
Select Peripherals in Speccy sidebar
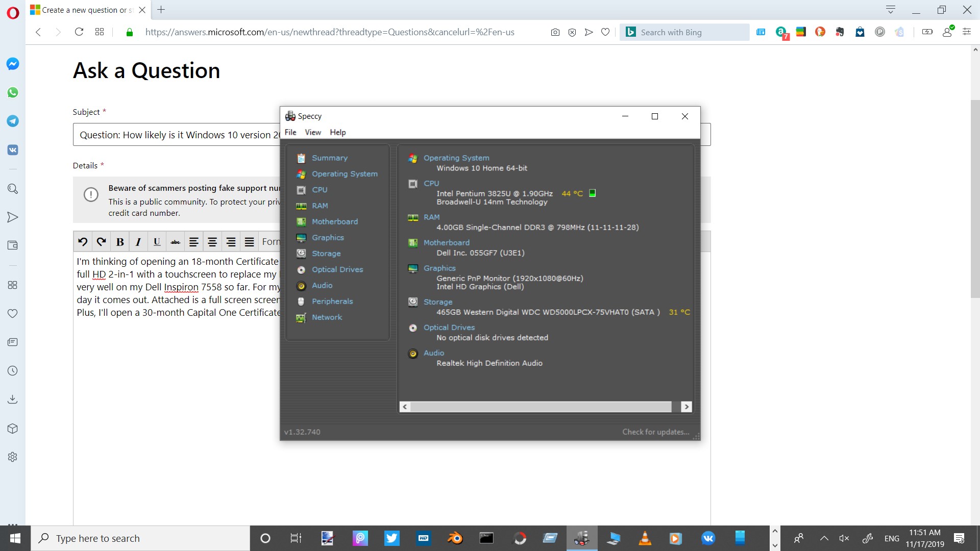coord(332,302)
